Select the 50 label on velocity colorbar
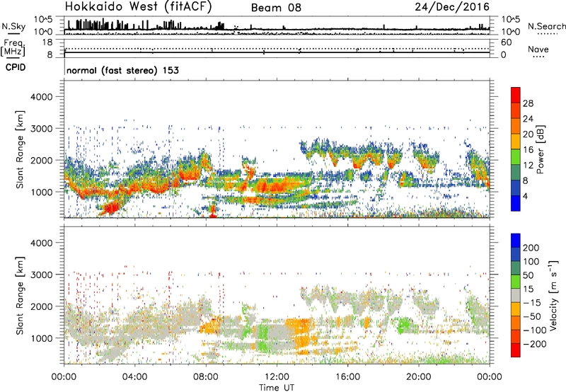Image resolution: width=566 pixels, height=392 pixels. (x=528, y=275)
